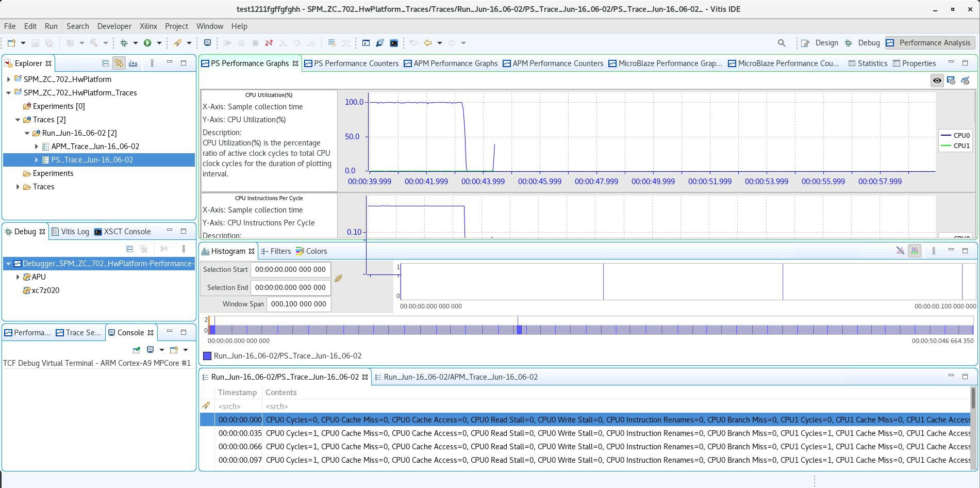Click the green bug Debug launch icon
Screen dimensions: 980x488
(124, 43)
